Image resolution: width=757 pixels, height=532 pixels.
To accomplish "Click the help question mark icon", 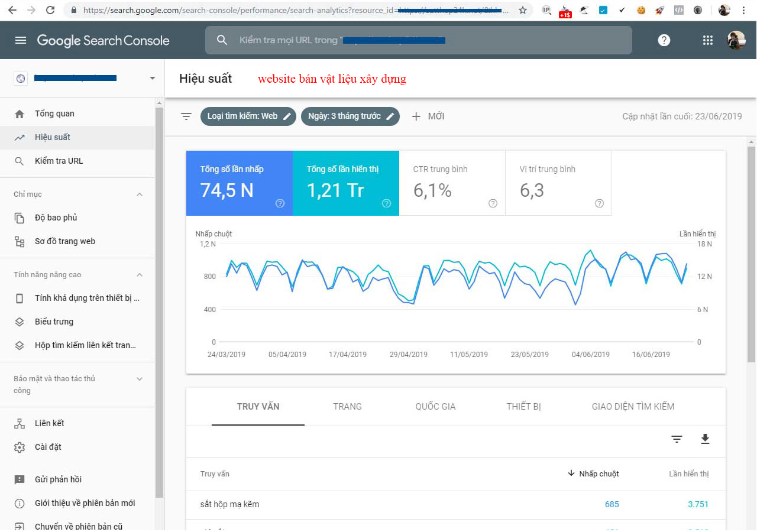I will 664,40.
